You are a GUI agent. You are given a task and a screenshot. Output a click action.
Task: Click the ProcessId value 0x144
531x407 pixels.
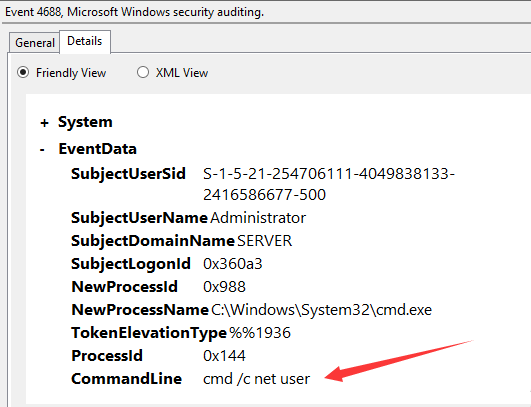click(224, 356)
